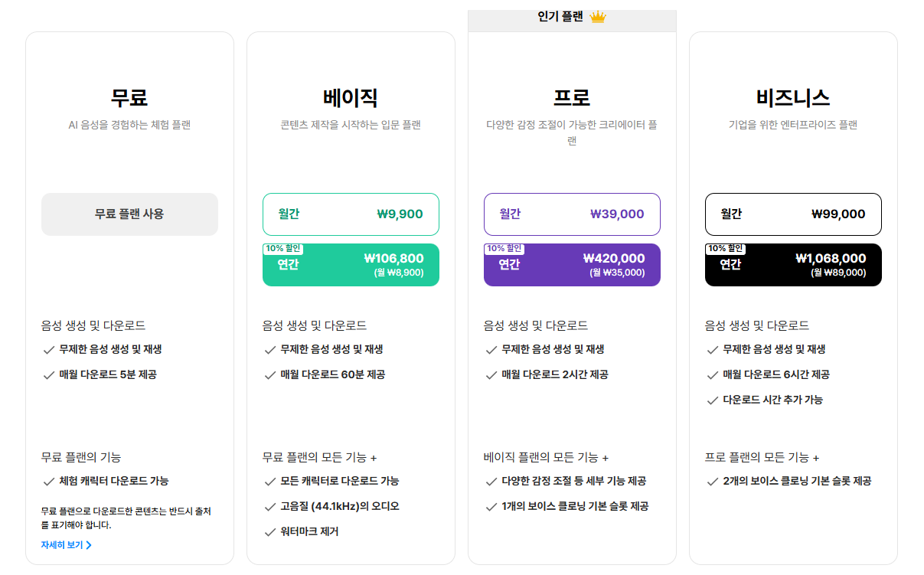Click the 비즈니스 plan title
The image size is (924, 575).
pos(793,98)
